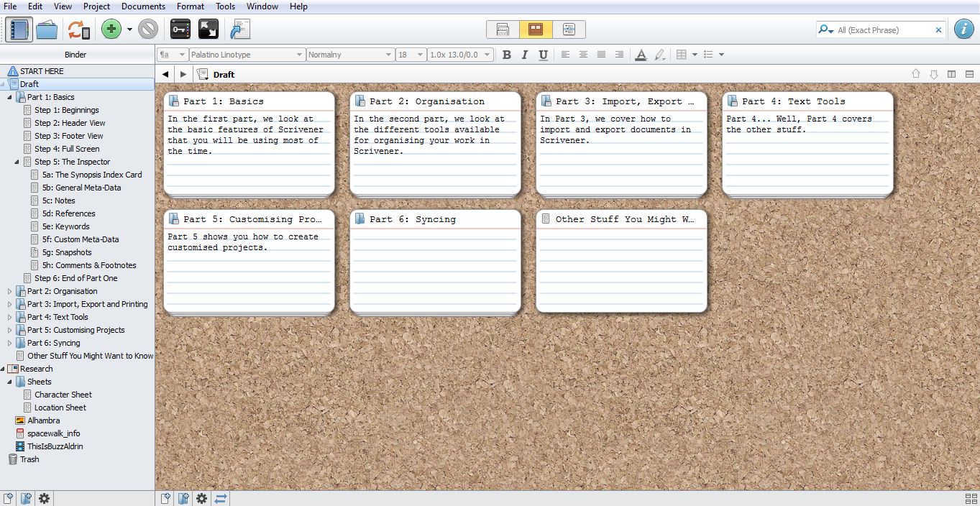Open the Palatino Linotype font dropdown
980x506 pixels.
click(x=247, y=55)
